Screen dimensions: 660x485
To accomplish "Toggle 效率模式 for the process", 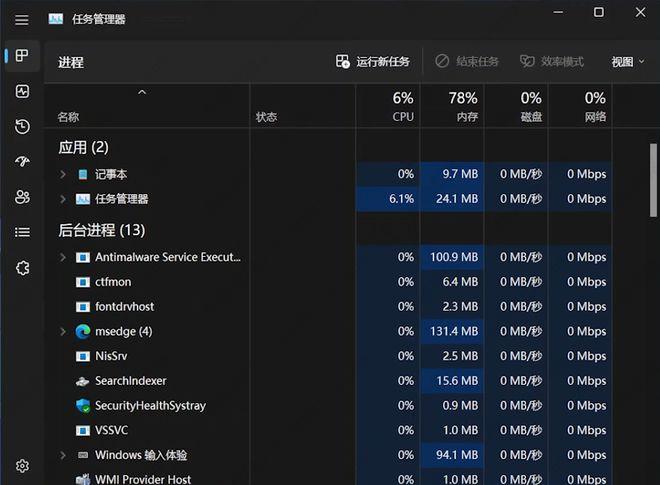I will pos(552,62).
